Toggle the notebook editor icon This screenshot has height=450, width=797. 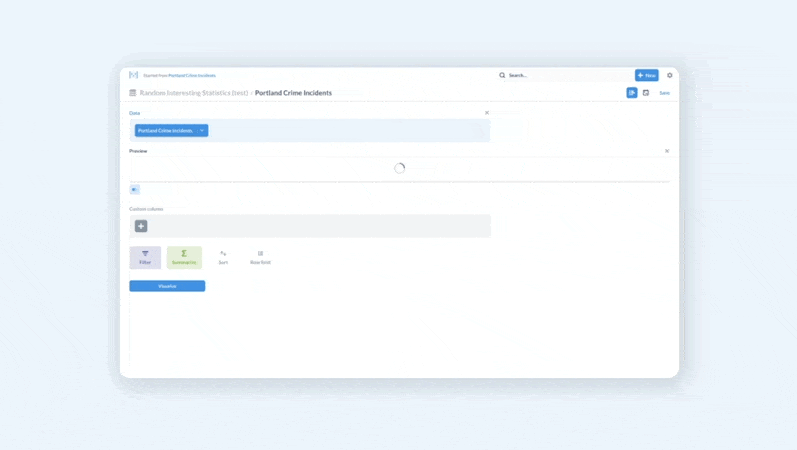click(632, 93)
